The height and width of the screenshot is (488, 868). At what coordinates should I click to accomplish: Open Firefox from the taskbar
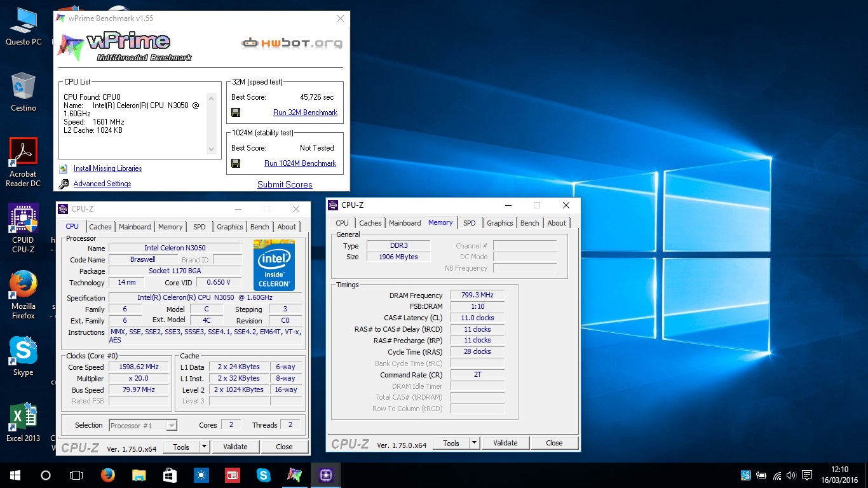pos(107,475)
